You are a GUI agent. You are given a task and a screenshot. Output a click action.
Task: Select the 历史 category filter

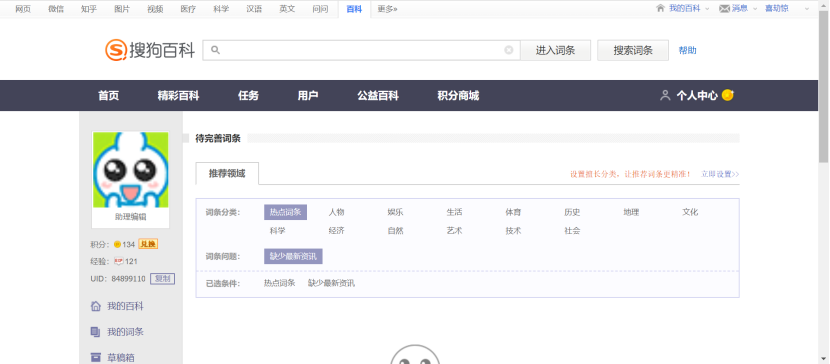572,212
